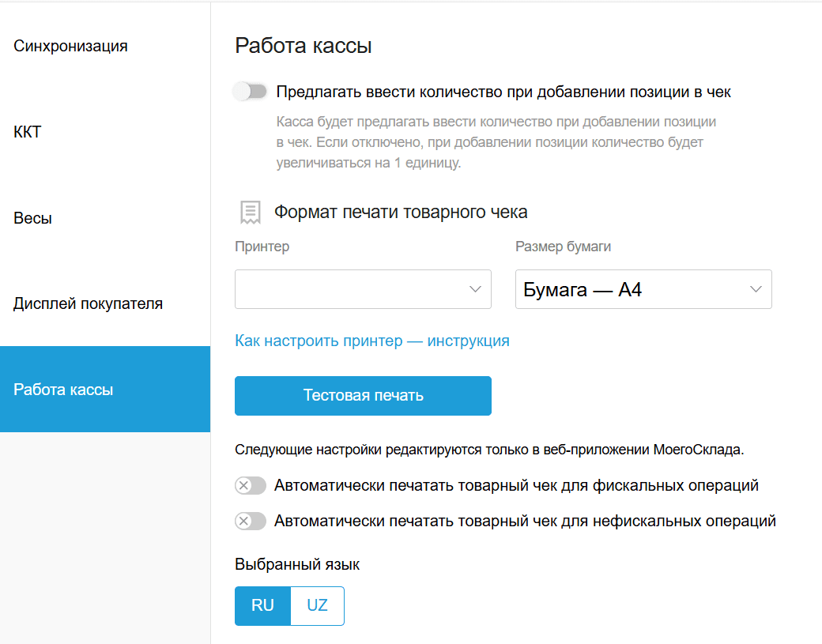Toggle automatic printing for fiscal operations
The height and width of the screenshot is (644, 822).
coord(250,485)
